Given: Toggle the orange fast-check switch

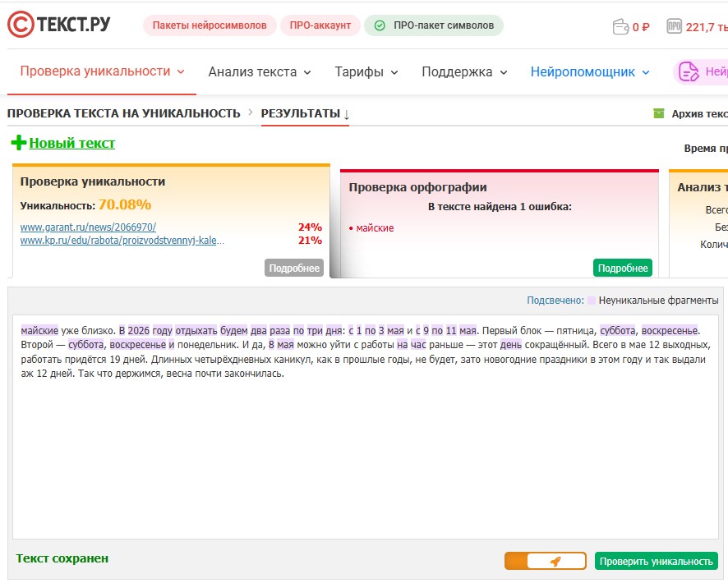Looking at the screenshot, I should pyautogui.click(x=546, y=561).
